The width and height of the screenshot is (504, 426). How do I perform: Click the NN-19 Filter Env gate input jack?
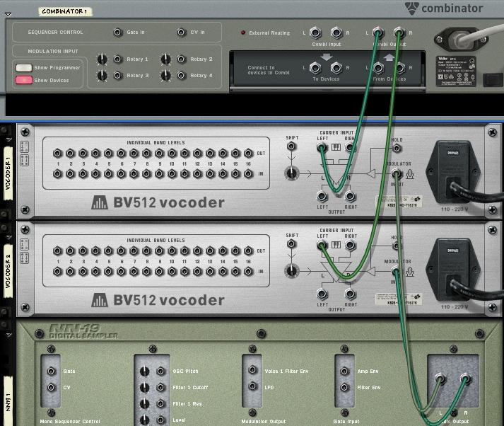tap(344, 387)
